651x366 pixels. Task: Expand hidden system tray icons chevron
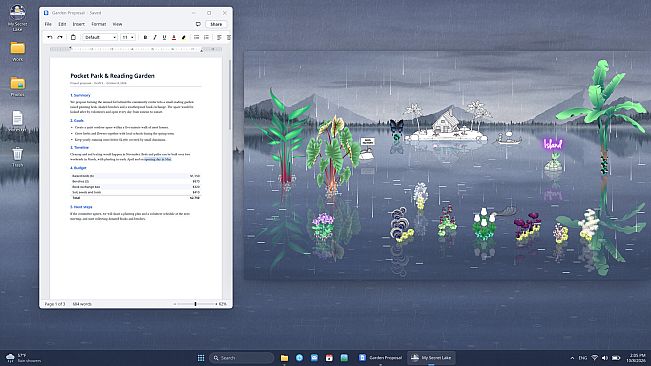tap(572, 358)
